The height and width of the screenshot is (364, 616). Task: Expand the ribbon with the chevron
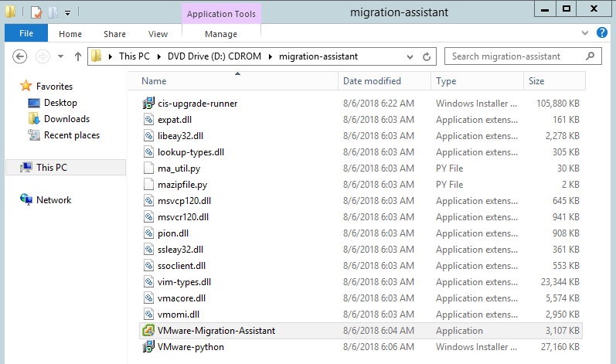587,32
